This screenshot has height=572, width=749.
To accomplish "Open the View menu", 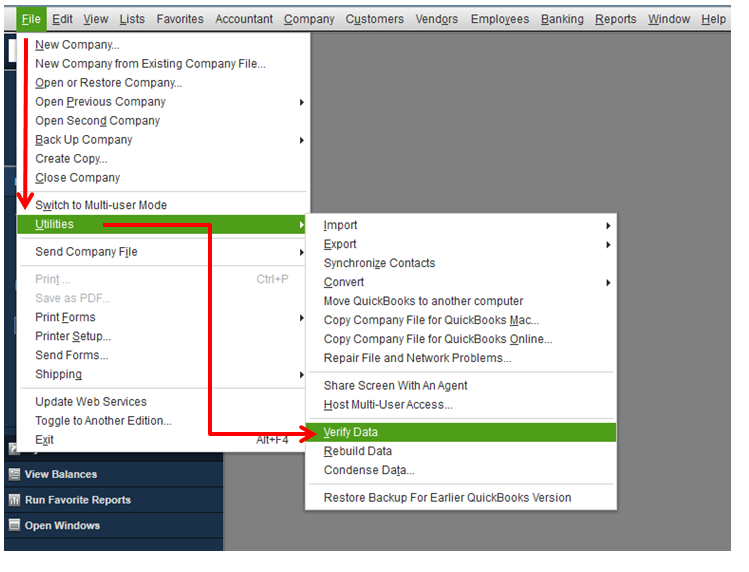I will click(x=96, y=19).
